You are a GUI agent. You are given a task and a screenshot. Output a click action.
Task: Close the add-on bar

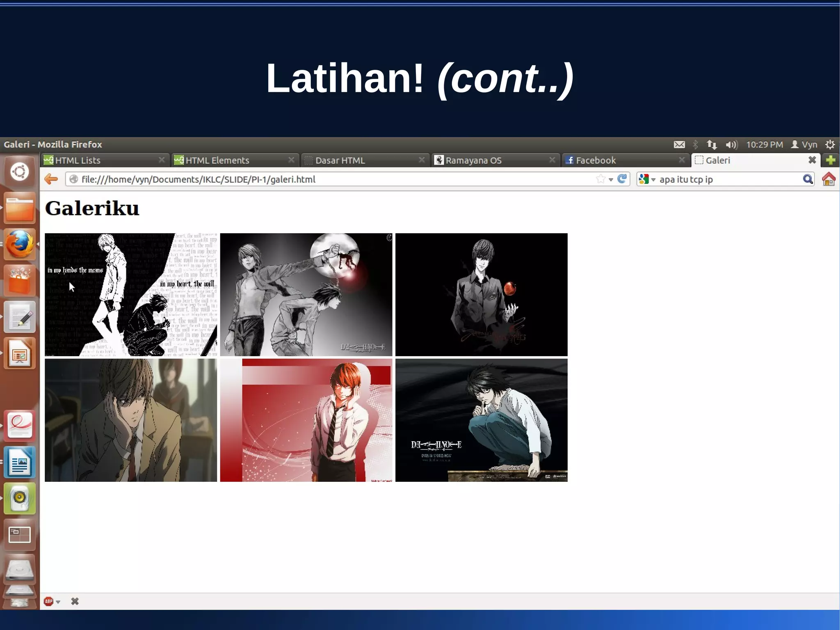tap(75, 601)
